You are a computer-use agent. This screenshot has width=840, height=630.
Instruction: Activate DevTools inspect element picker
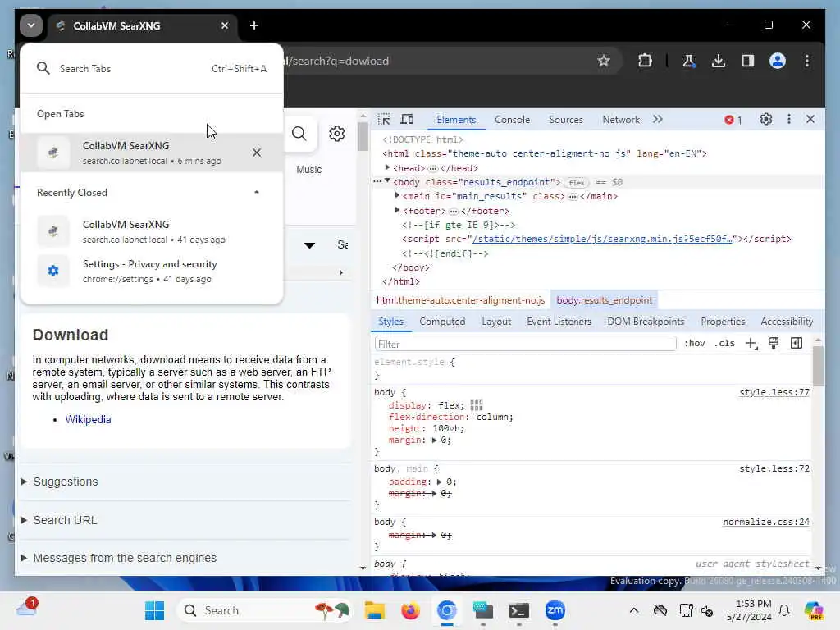[x=384, y=120]
